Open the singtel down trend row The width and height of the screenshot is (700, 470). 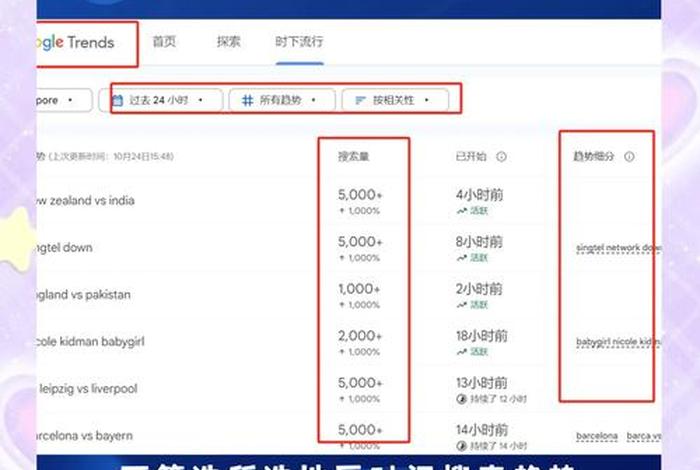[65, 247]
